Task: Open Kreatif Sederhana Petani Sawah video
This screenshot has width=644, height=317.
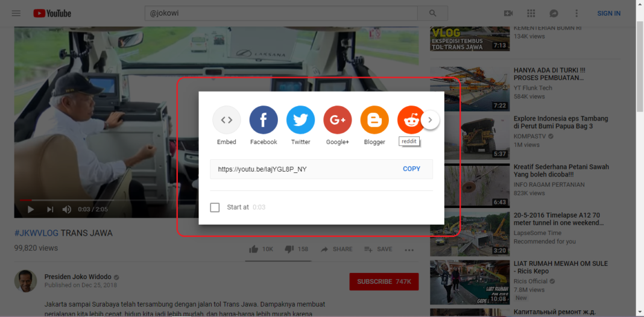Action: 561,171
